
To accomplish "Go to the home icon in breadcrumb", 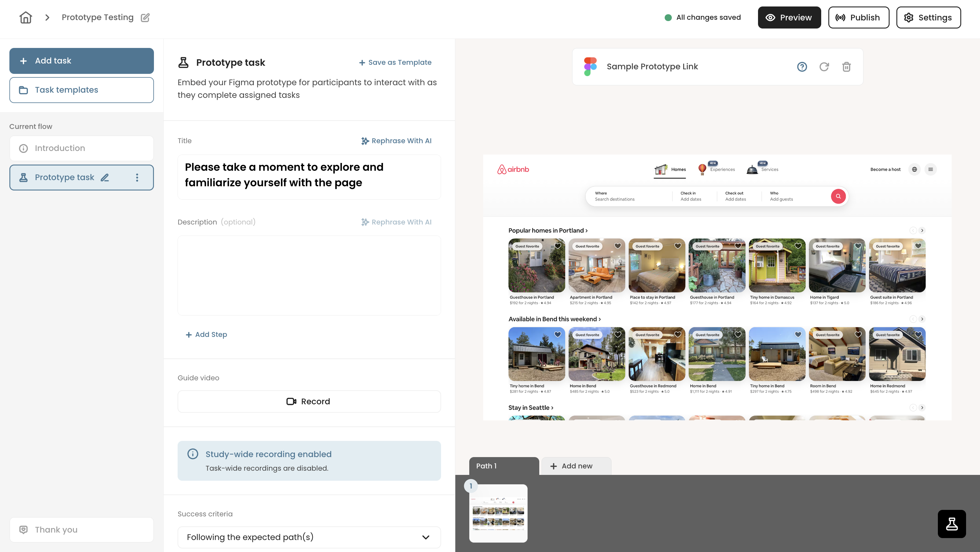I will point(26,17).
